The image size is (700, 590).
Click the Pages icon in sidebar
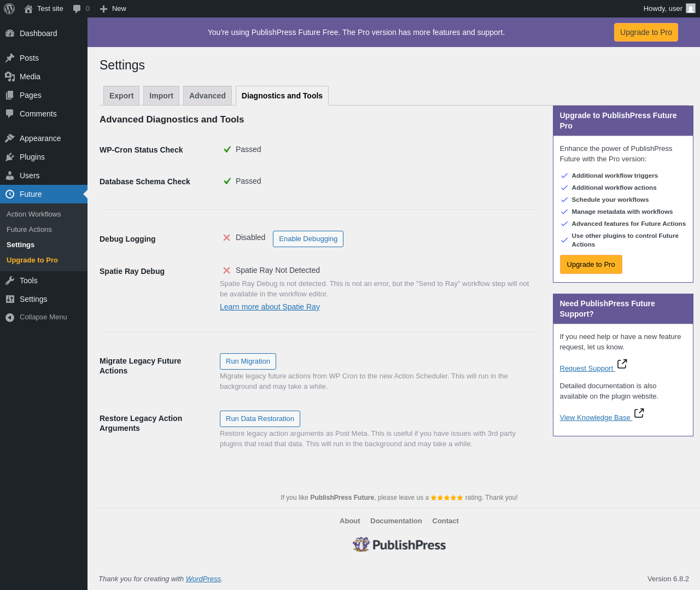click(10, 95)
